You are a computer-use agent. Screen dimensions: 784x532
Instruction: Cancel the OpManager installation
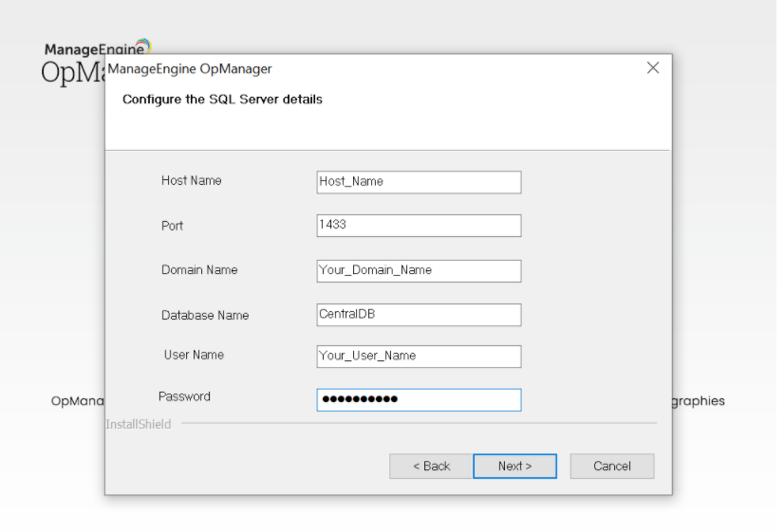tap(612, 466)
